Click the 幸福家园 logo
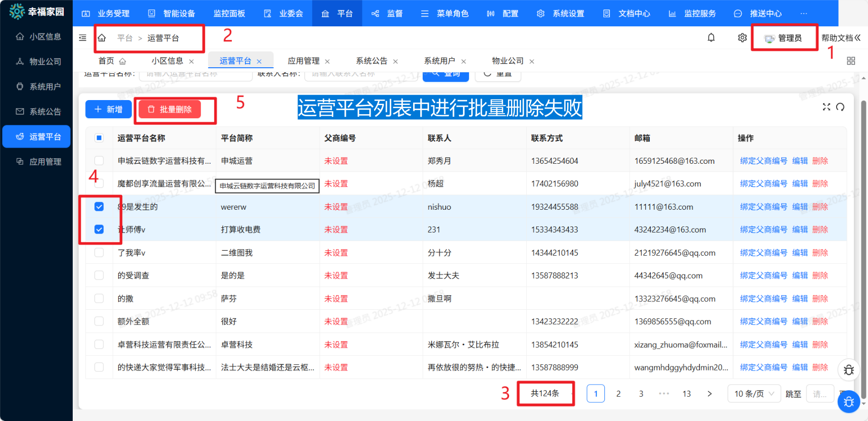 click(x=37, y=12)
